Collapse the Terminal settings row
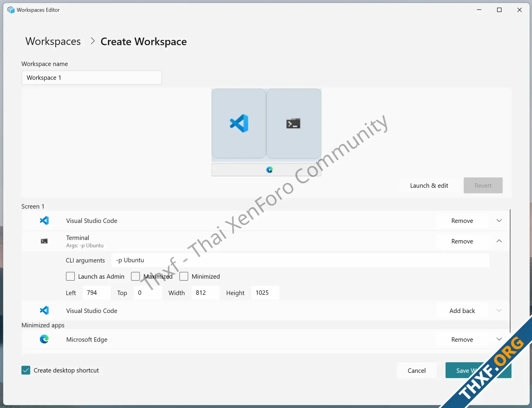Image resolution: width=532 pixels, height=408 pixels. [x=499, y=241]
